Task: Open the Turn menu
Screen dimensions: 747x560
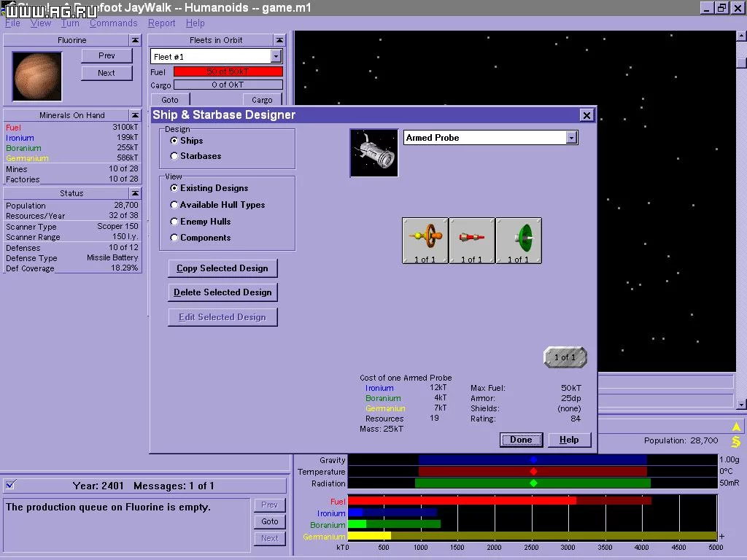Action: click(x=70, y=23)
